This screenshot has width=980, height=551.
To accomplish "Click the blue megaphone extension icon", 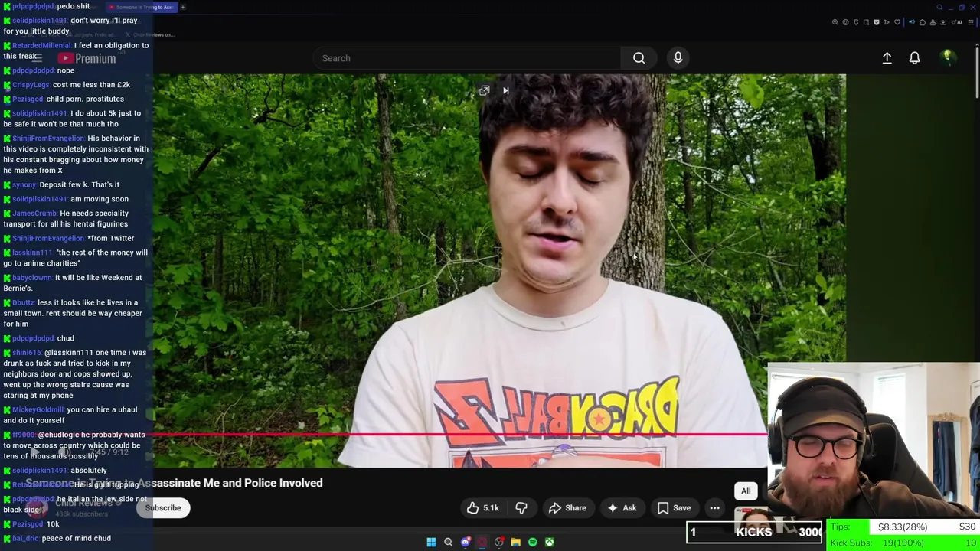I will pos(912,22).
